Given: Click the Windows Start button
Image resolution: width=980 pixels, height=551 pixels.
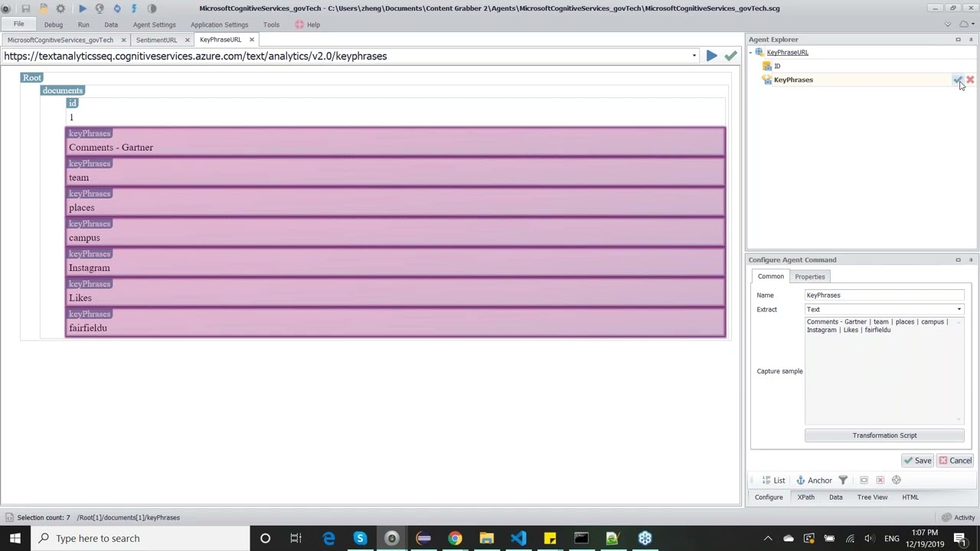Looking at the screenshot, I should pyautogui.click(x=15, y=538).
